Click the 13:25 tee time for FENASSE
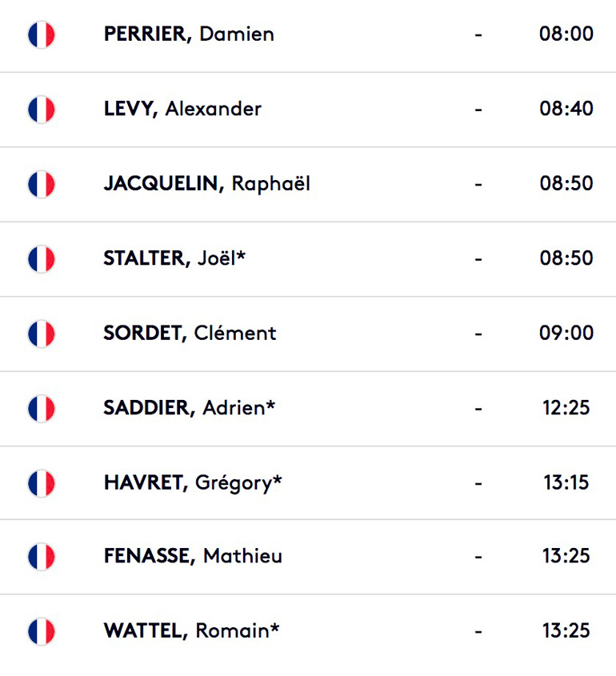This screenshot has height=676, width=616. coord(566,556)
